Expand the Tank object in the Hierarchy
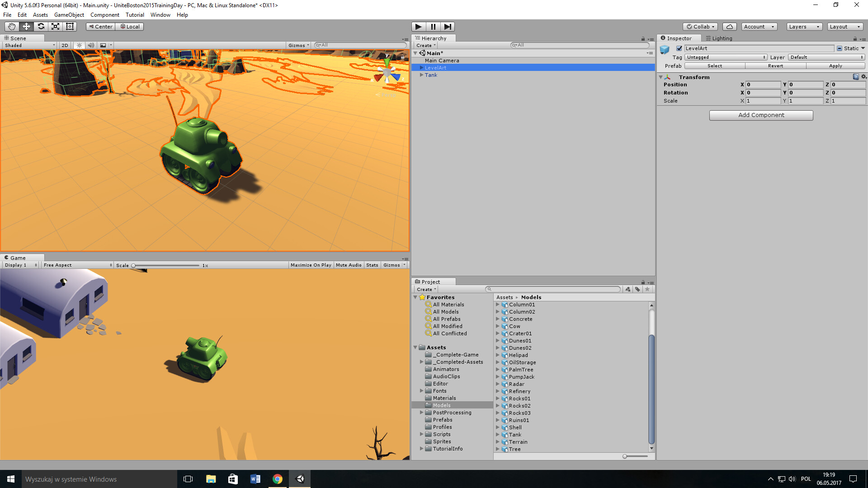868x488 pixels. click(x=421, y=75)
